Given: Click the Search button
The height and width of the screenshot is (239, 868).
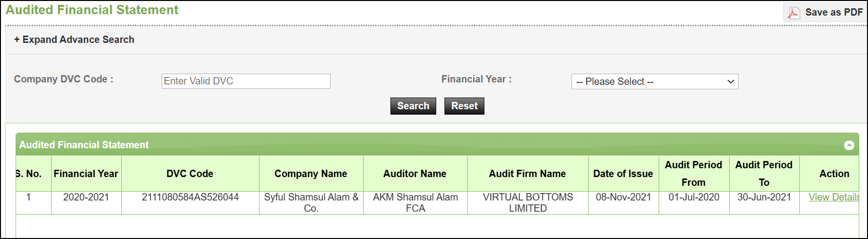Looking at the screenshot, I should (x=413, y=106).
